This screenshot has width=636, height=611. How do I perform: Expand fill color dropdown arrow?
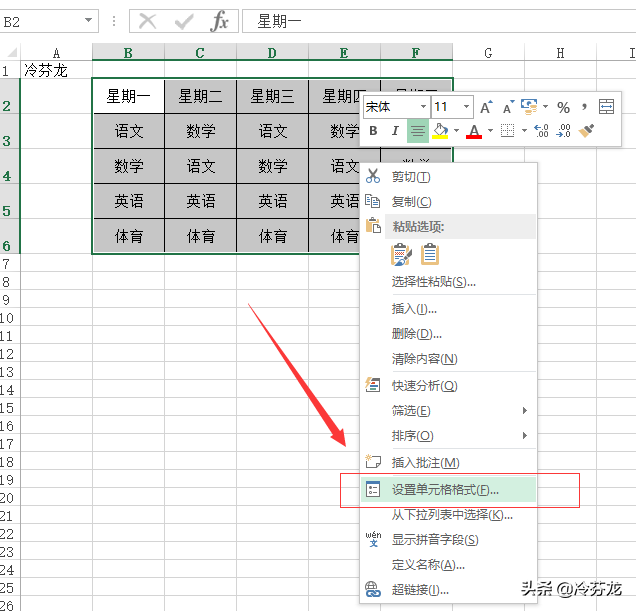tap(456, 131)
